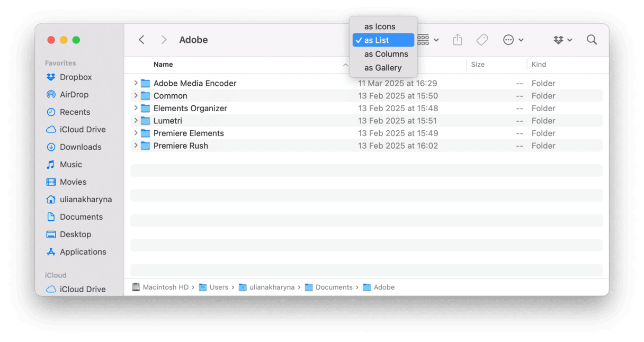644x342 pixels.
Task: Click Documents in the path bar
Action: click(329, 287)
